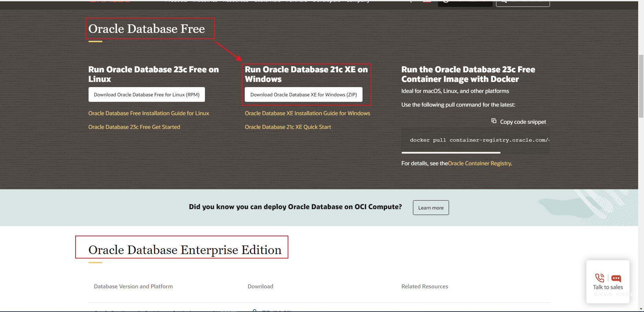Open Oracle Database 21c XE Quick Start link

coord(288,127)
